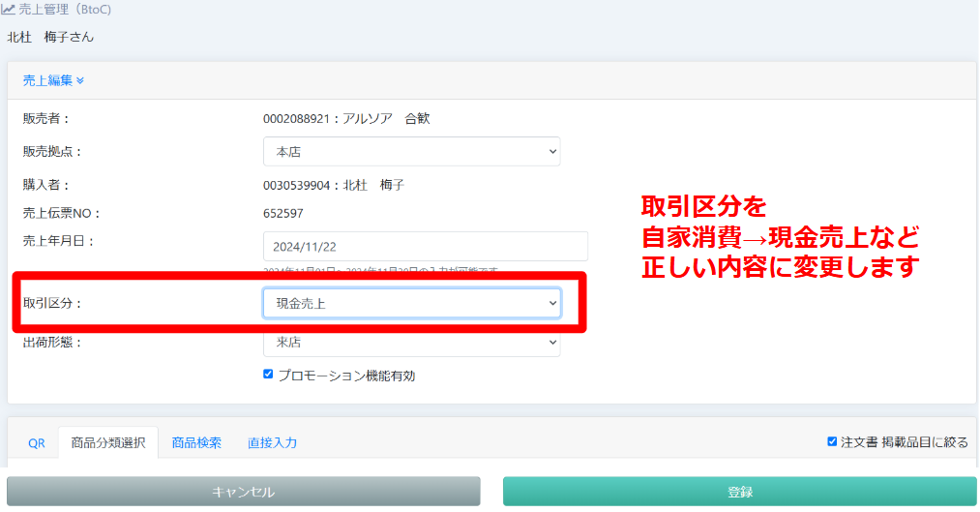The image size is (980, 512).
Task: Click the chart icon beside 売上管理
Action: (x=8, y=8)
